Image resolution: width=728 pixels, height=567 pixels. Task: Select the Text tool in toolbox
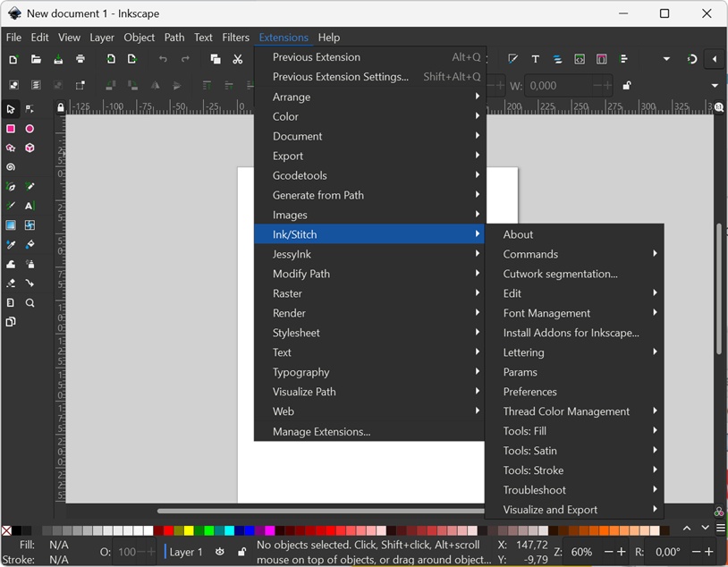coord(30,206)
